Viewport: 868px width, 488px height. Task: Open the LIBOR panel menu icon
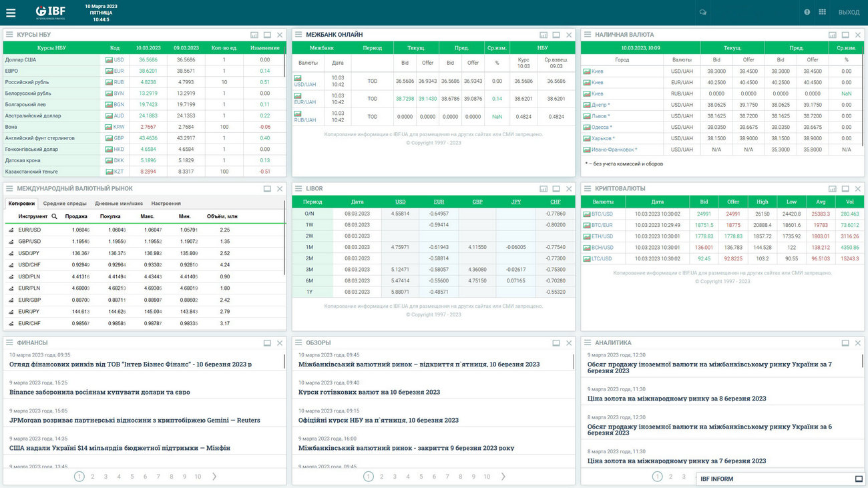(x=298, y=189)
